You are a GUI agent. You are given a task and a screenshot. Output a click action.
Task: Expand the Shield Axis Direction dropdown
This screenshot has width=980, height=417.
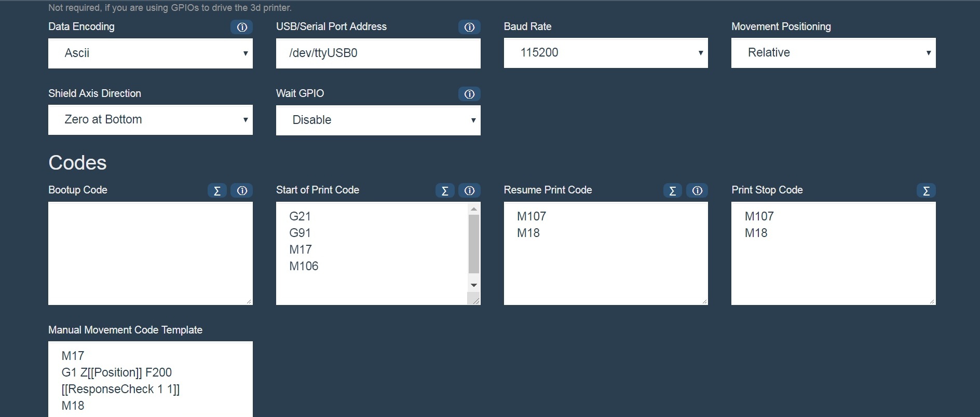coord(151,120)
